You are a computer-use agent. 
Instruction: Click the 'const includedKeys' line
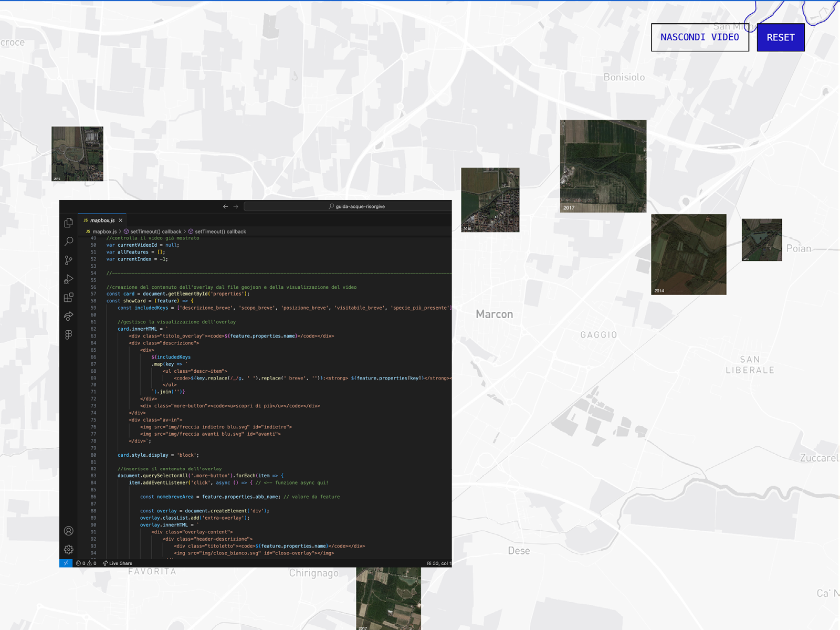(285, 308)
